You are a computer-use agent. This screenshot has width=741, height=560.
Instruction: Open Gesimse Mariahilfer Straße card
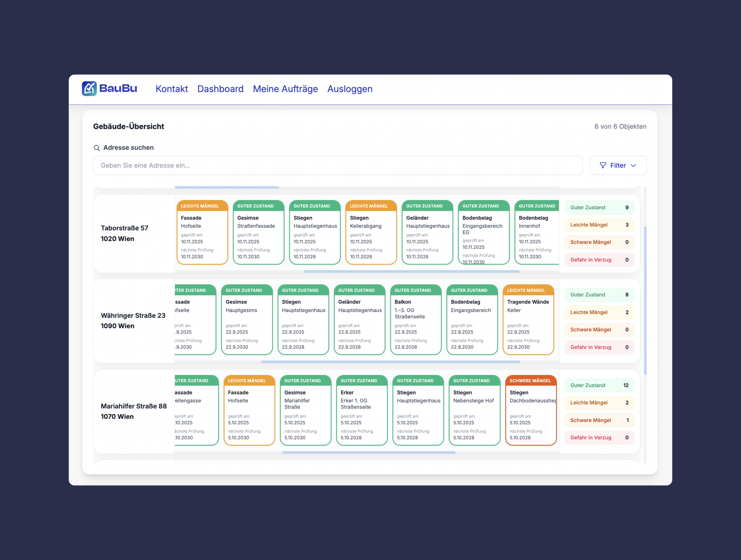click(x=305, y=410)
